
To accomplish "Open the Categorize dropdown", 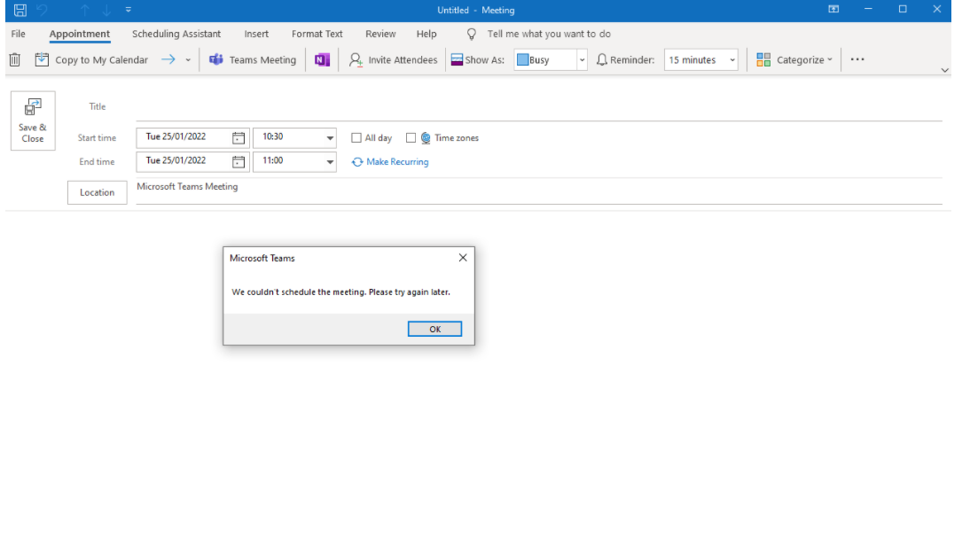I will click(794, 59).
